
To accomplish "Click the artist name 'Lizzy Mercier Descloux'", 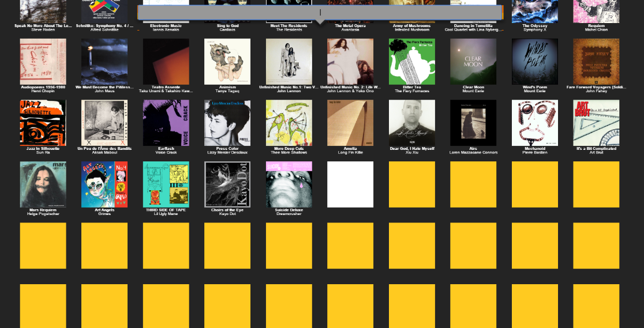I will tap(227, 152).
